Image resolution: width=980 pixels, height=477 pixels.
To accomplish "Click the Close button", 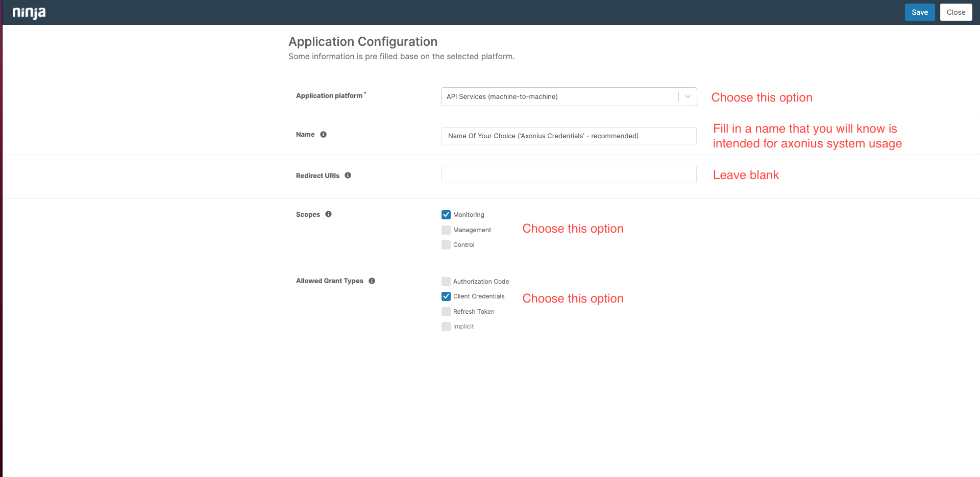I will click(x=956, y=12).
